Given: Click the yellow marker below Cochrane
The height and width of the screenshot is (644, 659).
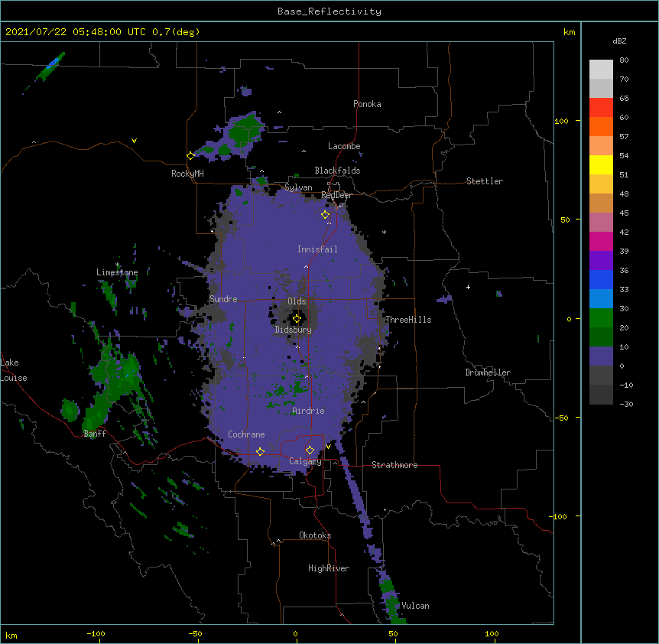Looking at the screenshot, I should coord(260,451).
